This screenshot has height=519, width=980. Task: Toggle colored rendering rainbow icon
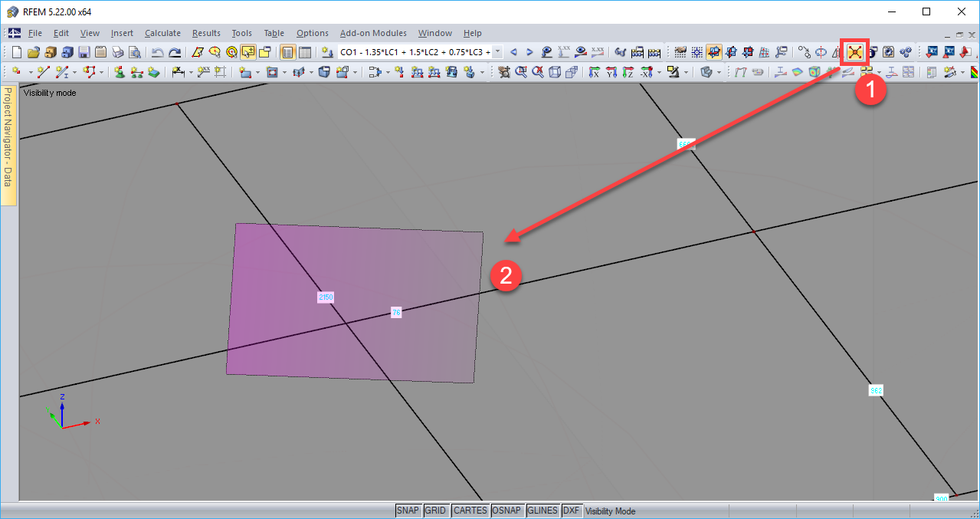(975, 72)
